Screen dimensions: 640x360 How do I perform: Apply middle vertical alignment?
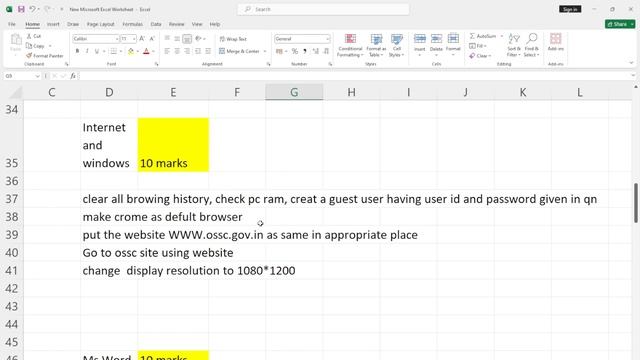177,39
